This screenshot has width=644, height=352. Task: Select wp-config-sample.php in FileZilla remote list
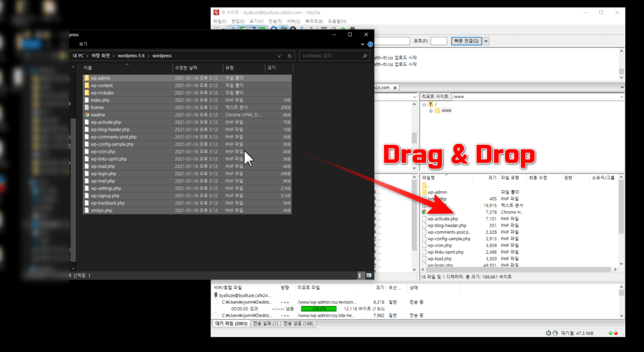click(449, 239)
